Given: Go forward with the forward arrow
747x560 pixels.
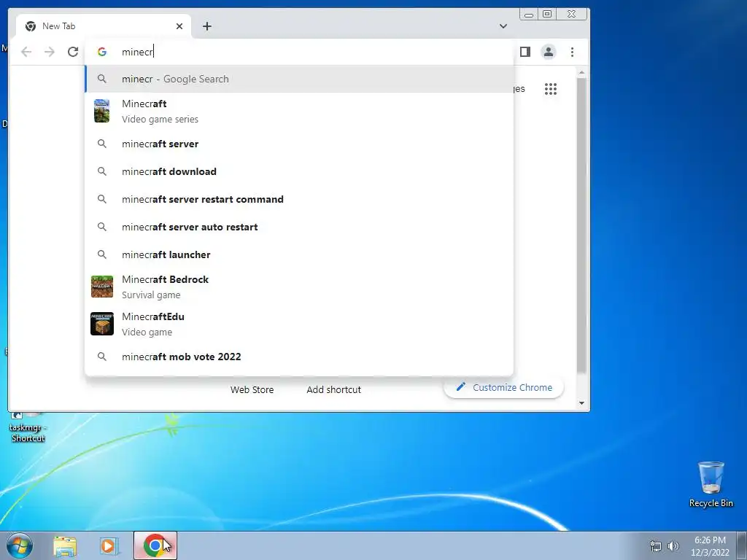Looking at the screenshot, I should pyautogui.click(x=50, y=52).
